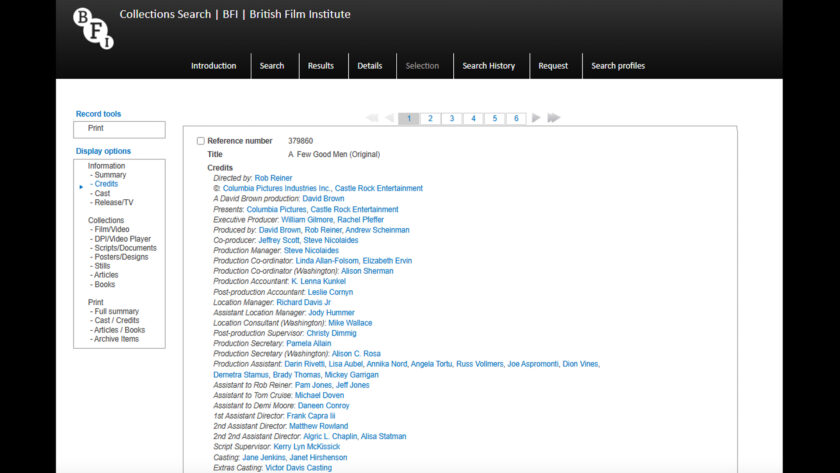
Task: Go to previous page arrow icon
Action: point(389,118)
